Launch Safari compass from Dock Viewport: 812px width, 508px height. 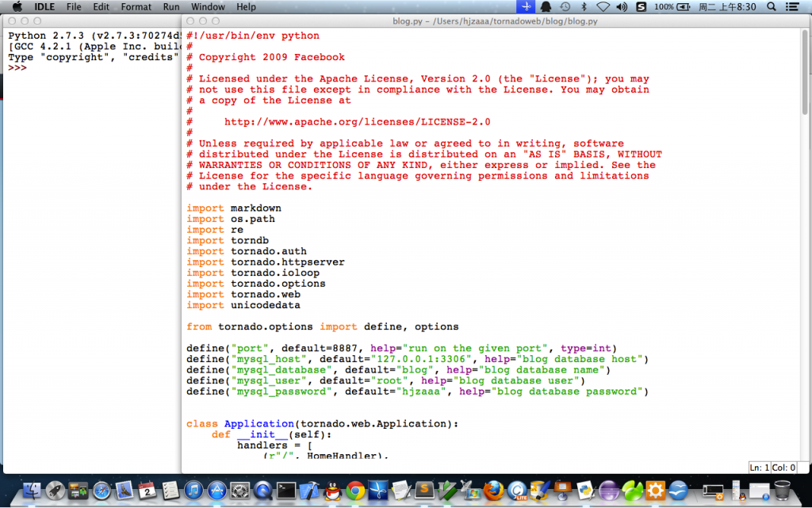click(x=101, y=491)
